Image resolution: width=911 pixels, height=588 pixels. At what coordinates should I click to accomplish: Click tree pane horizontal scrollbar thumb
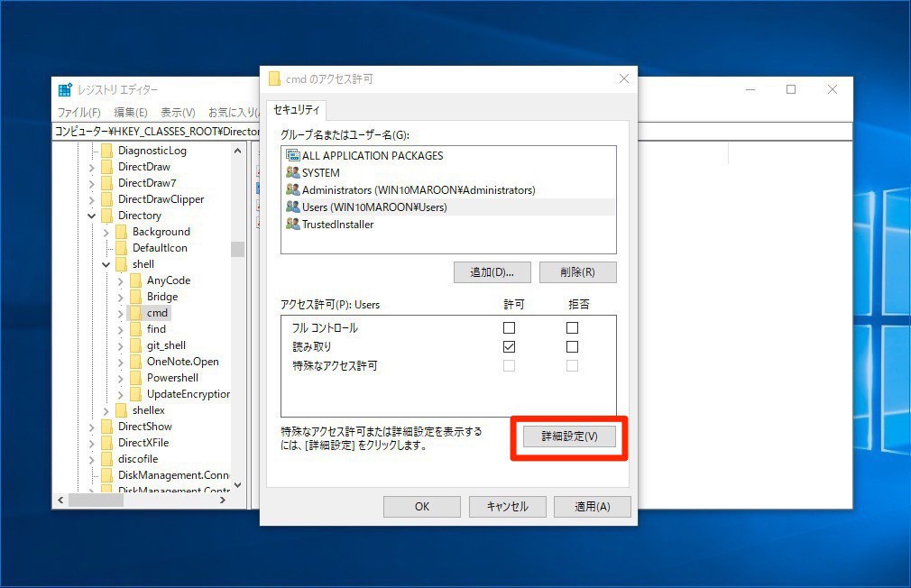coord(96,500)
